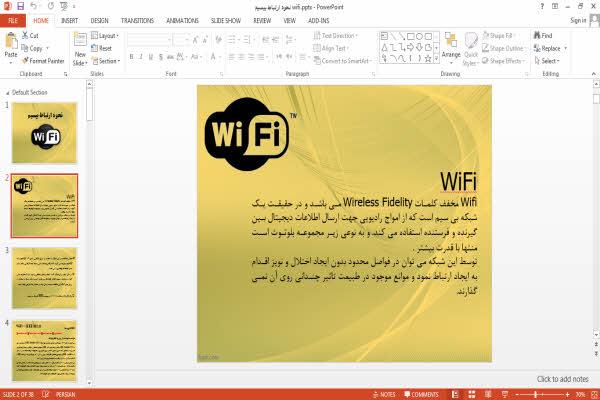The height and width of the screenshot is (400, 600).
Task: Reset the slide layout
Action: (102, 48)
